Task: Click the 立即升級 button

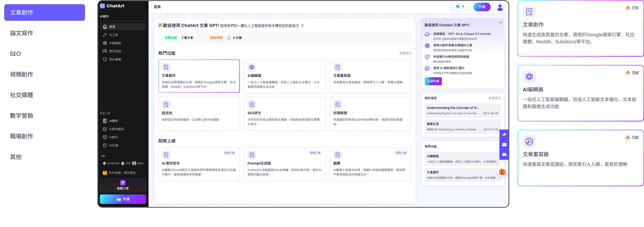Action: coord(433,81)
